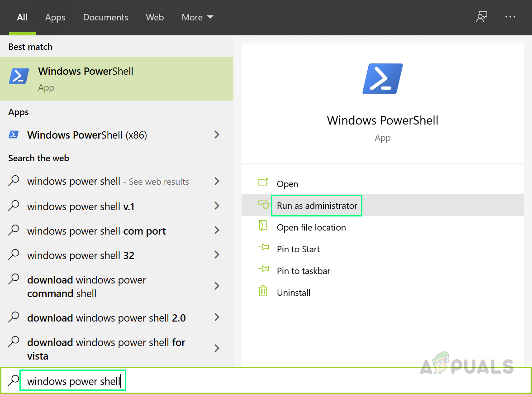Switch to the Documents tab
Image resolution: width=532 pixels, height=394 pixels.
click(105, 17)
